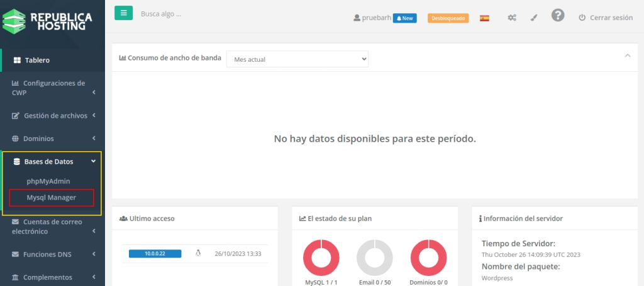The width and height of the screenshot is (644, 286).
Task: Open the help question mark icon
Action: point(558,16)
